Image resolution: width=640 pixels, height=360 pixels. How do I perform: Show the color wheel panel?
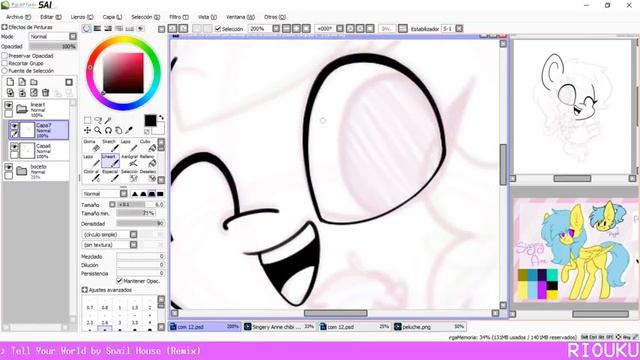87,29
